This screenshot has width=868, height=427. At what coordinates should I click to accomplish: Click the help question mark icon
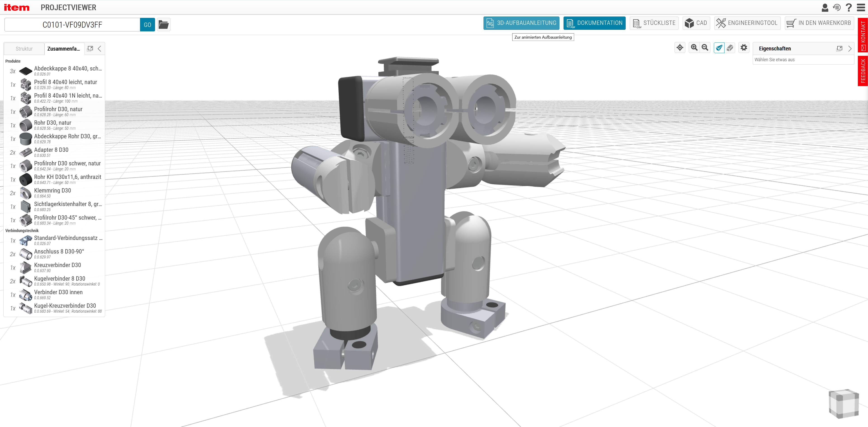[x=849, y=7]
